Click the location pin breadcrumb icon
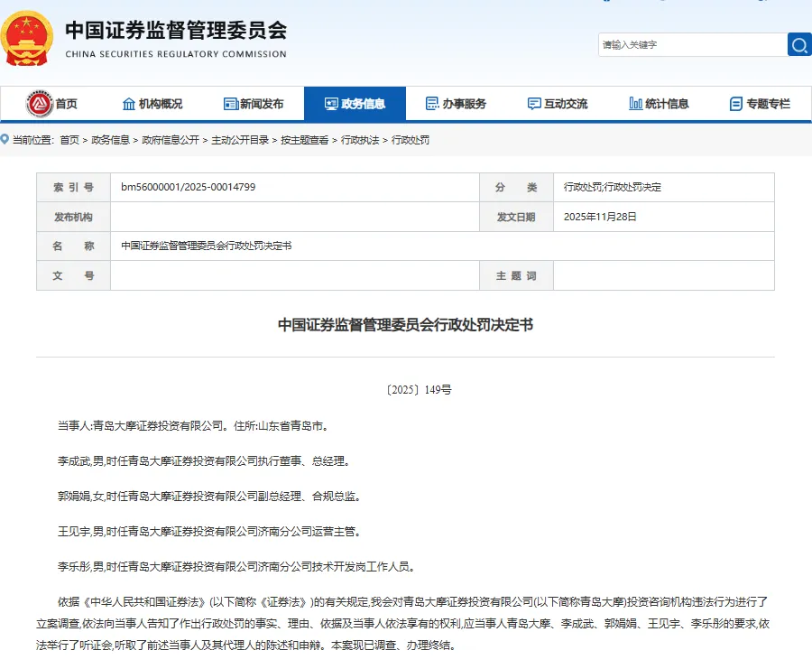Image resolution: width=812 pixels, height=669 pixels. [x=6, y=140]
